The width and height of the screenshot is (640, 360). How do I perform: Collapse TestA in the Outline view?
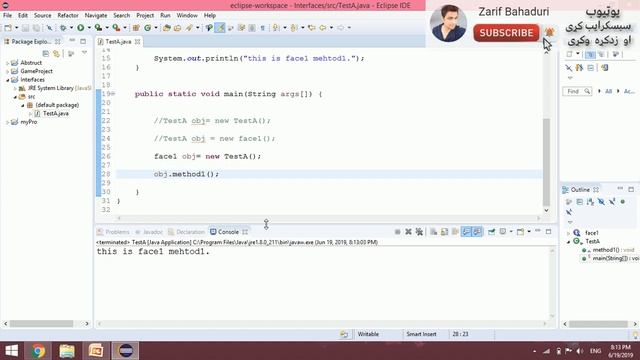[x=569, y=242]
